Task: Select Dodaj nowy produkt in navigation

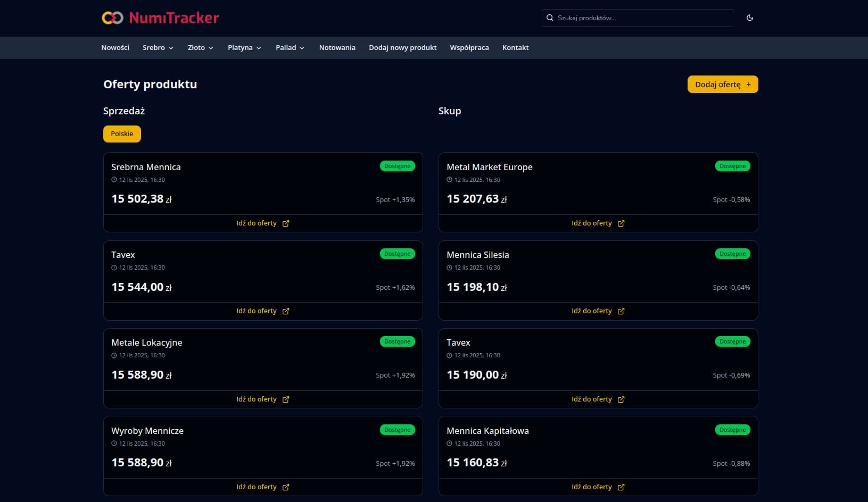Action: pyautogui.click(x=402, y=48)
